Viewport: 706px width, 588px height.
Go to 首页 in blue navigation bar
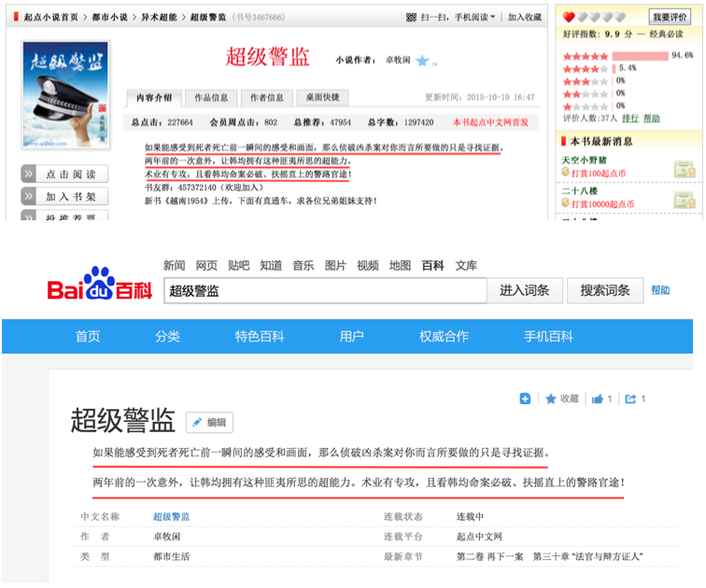(88, 337)
